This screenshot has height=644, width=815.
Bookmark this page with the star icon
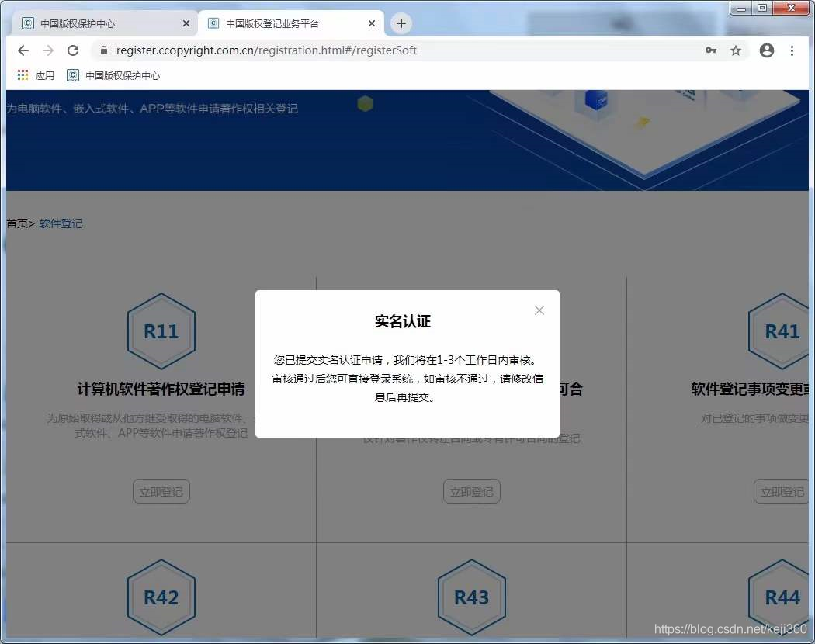[735, 50]
